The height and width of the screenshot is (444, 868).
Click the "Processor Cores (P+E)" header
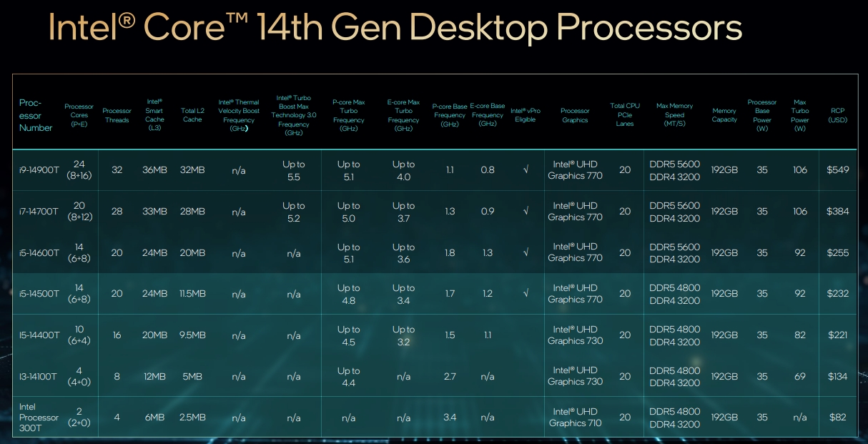pos(79,115)
